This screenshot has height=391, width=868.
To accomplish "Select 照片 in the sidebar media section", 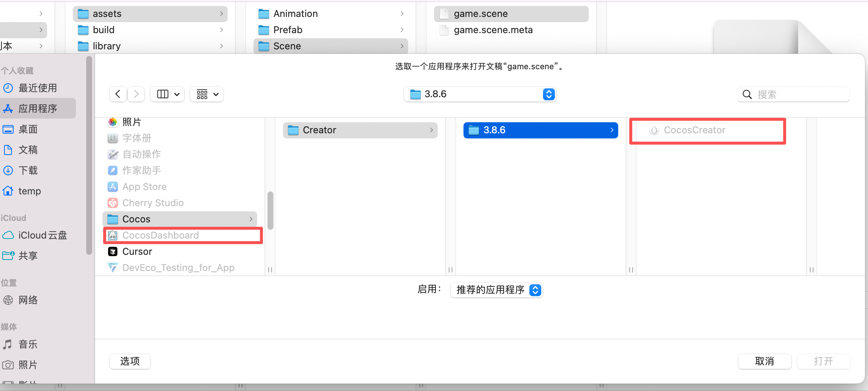I will 38,365.
